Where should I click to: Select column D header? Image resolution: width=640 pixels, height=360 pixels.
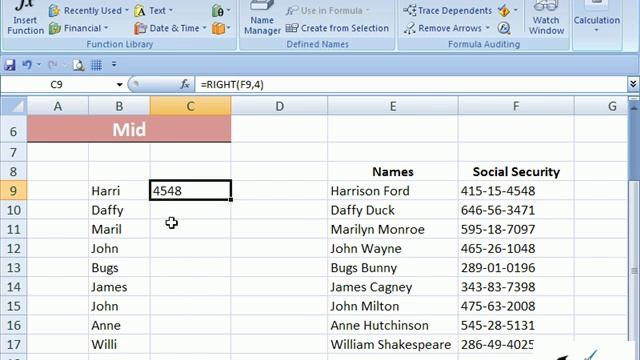click(x=279, y=106)
